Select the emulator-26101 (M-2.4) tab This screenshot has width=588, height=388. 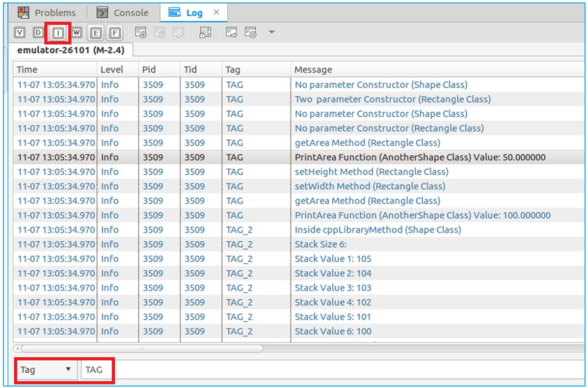tap(71, 51)
